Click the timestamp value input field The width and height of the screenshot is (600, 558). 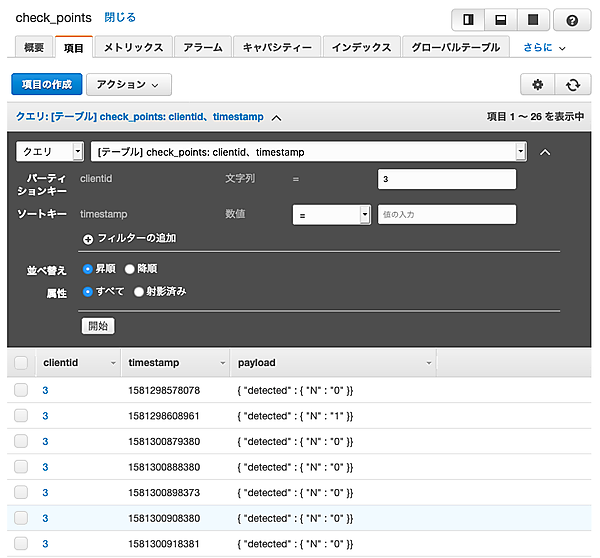(446, 214)
